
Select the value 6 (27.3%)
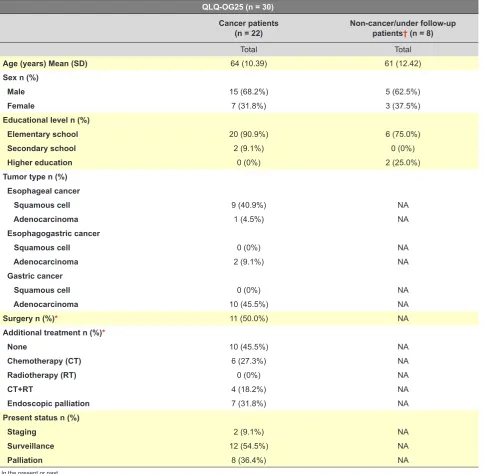pyautogui.click(x=249, y=361)
